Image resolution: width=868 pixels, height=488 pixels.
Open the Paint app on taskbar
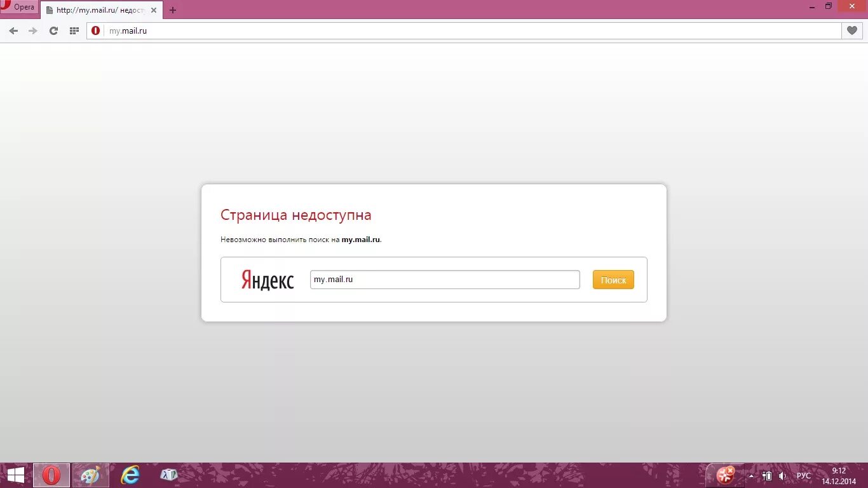90,475
